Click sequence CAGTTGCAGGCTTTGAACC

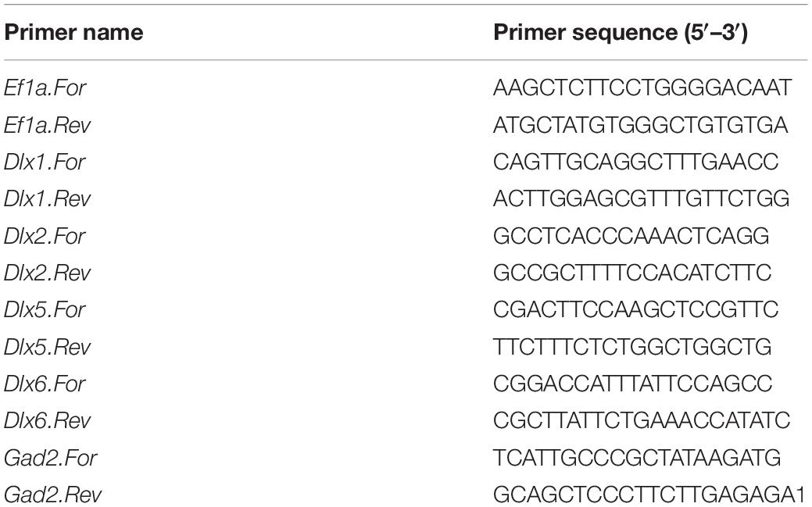(636, 162)
